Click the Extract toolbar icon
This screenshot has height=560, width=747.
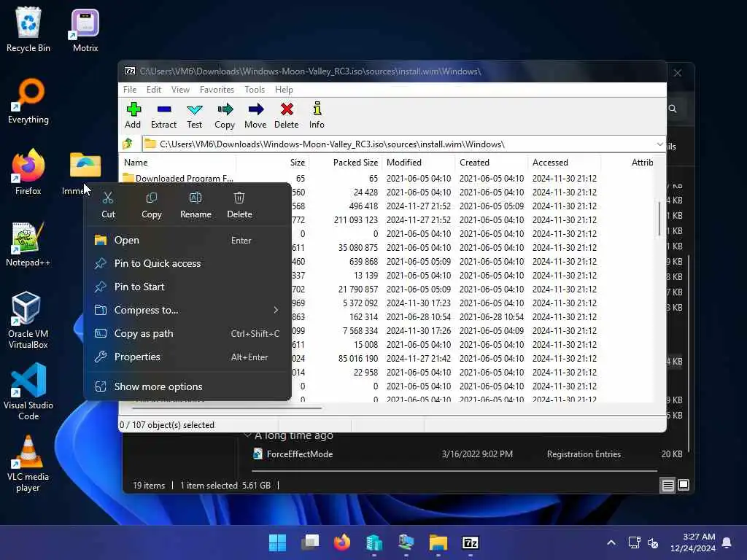pos(163,115)
